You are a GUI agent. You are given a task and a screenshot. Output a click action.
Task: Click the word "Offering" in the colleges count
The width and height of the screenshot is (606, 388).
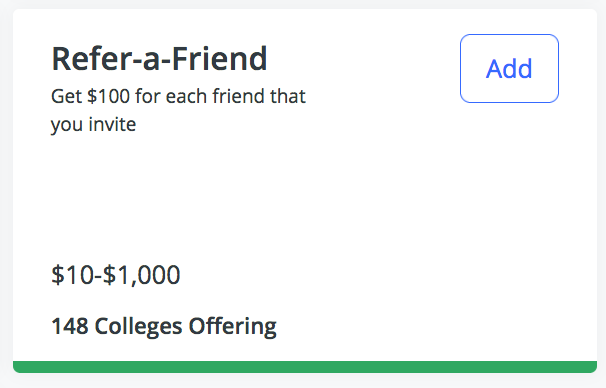coord(233,327)
